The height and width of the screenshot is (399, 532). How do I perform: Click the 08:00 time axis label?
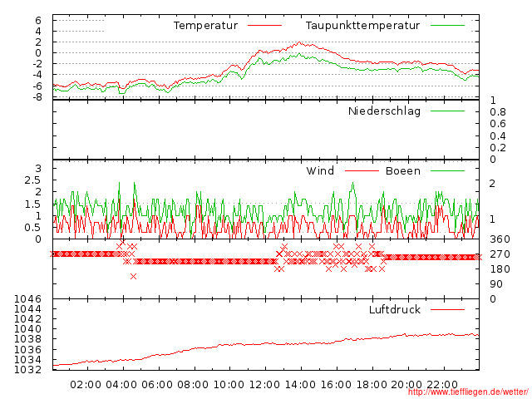193,385
